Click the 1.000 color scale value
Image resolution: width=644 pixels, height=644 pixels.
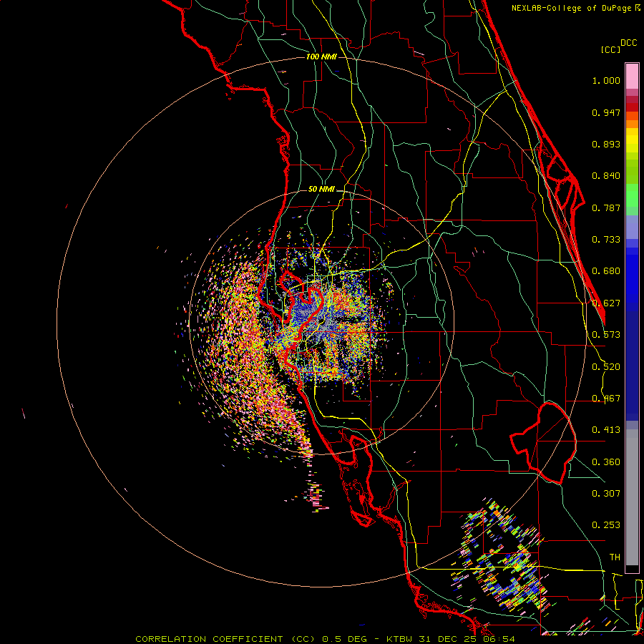click(606, 80)
